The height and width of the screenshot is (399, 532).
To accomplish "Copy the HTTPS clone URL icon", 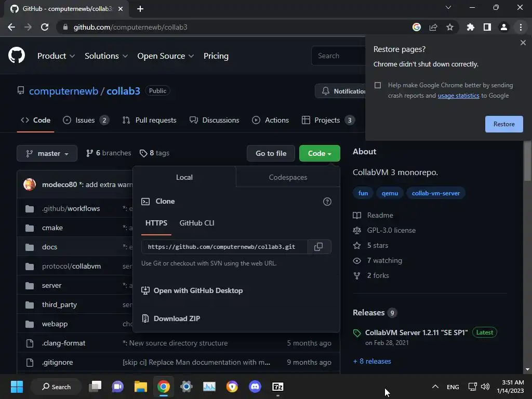I will pos(318,247).
